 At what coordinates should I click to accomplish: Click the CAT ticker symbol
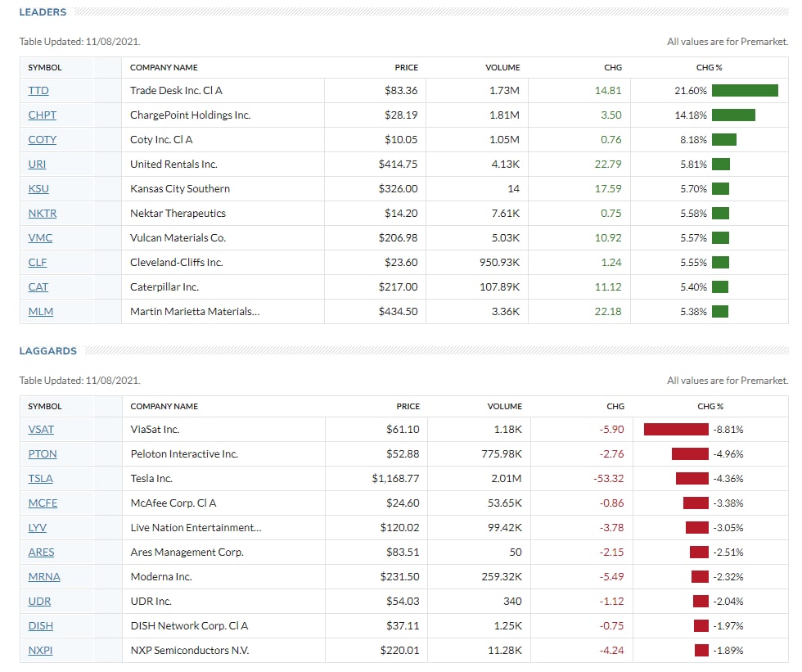(38, 287)
